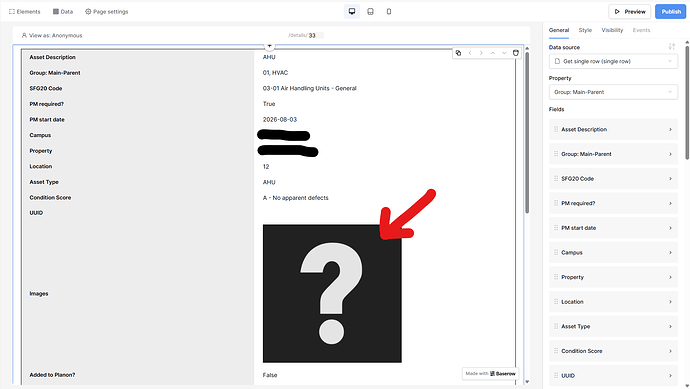
Task: Click '01, HVAC' value
Action: [x=275, y=73]
